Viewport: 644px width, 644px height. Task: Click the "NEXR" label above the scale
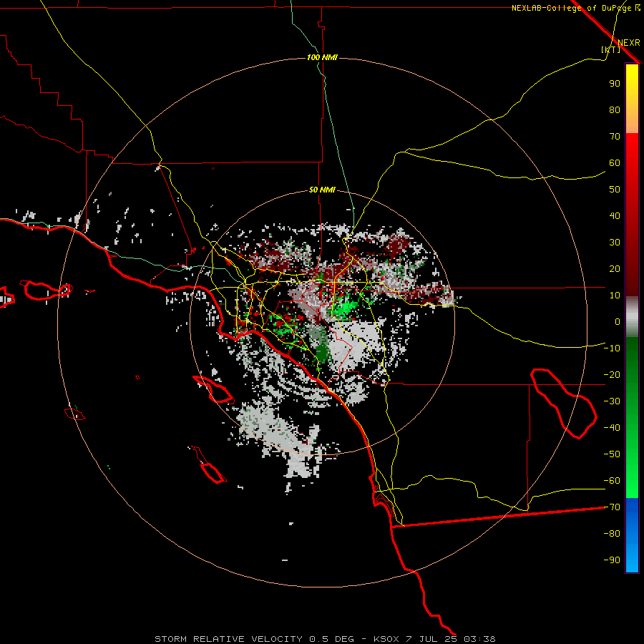click(629, 43)
